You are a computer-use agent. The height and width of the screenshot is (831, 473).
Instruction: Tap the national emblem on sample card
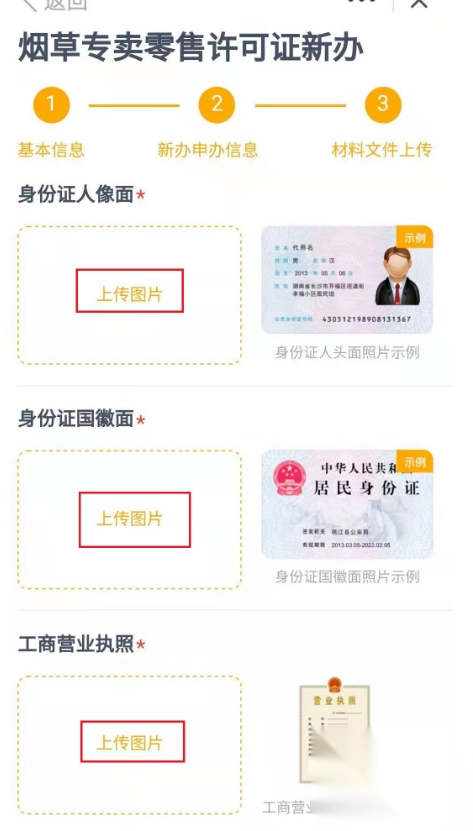point(290,478)
